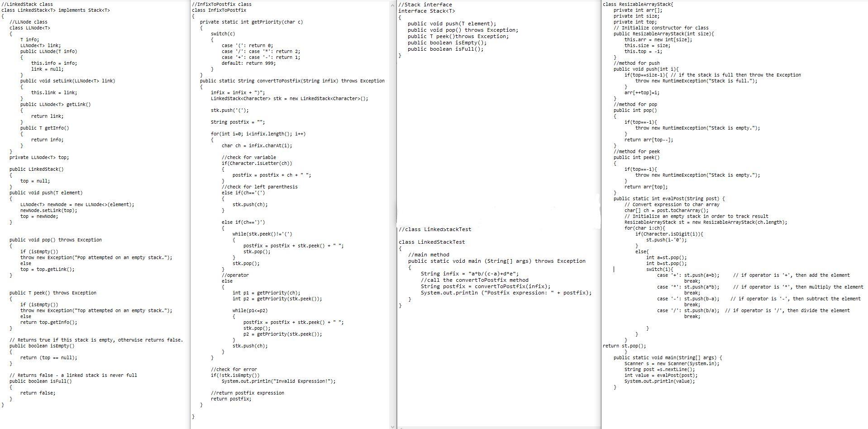Click the convertToPostfix method declaration
This screenshot has width=868, height=429.
coord(292,81)
